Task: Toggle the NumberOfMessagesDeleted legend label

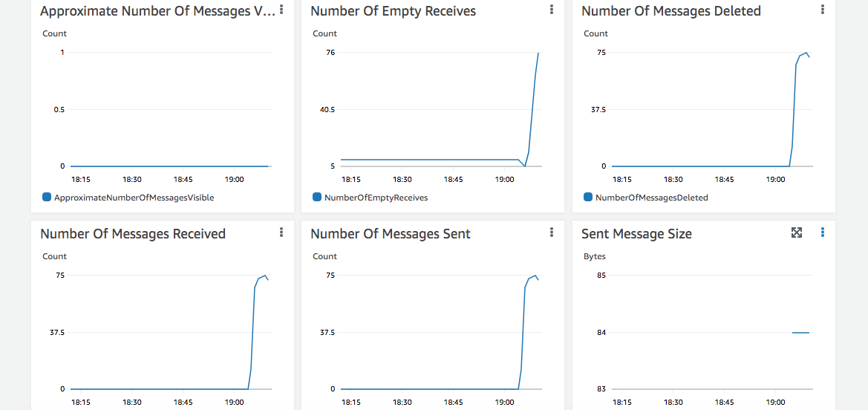Action: point(651,198)
